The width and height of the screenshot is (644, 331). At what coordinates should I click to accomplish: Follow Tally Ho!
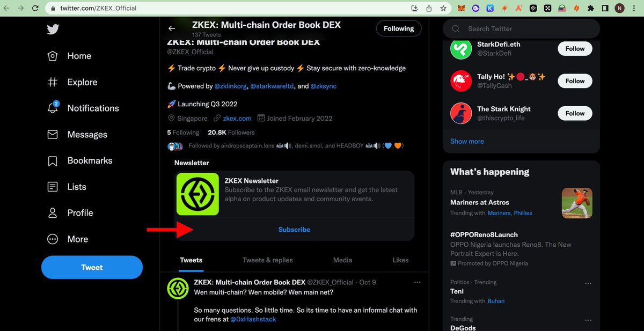(x=575, y=81)
